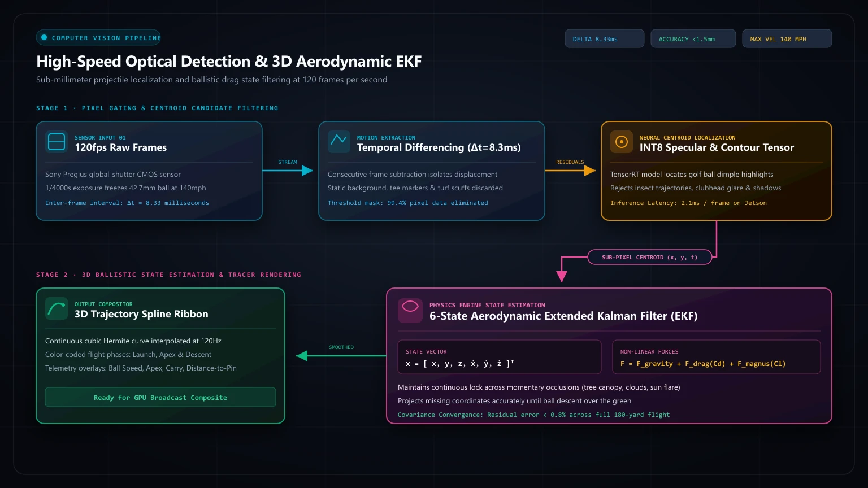
Task: Click the Consecutive frame subtraction isolates displacement line
Action: (413, 175)
